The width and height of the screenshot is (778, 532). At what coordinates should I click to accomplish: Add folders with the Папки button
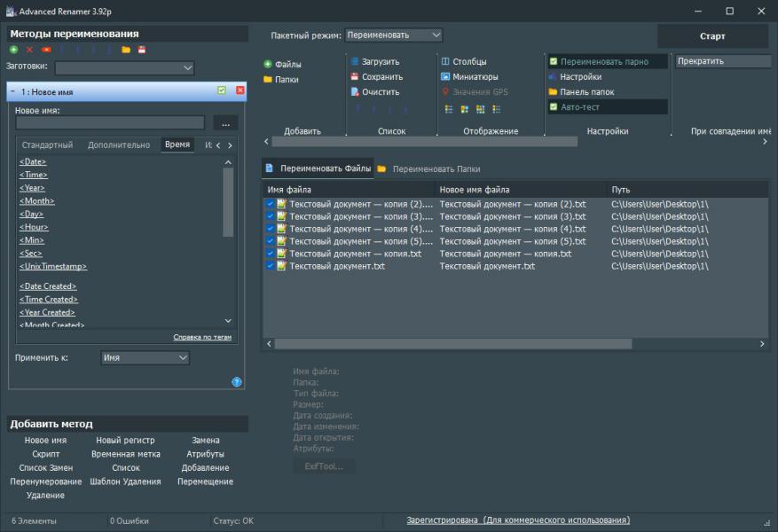click(x=281, y=79)
